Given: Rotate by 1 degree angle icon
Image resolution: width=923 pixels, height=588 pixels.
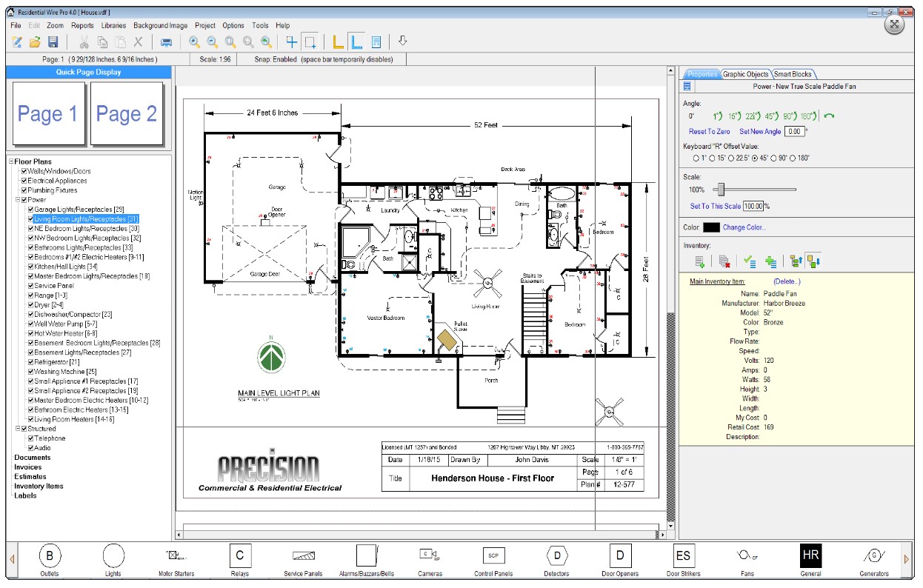Looking at the screenshot, I should pyautogui.click(x=717, y=116).
